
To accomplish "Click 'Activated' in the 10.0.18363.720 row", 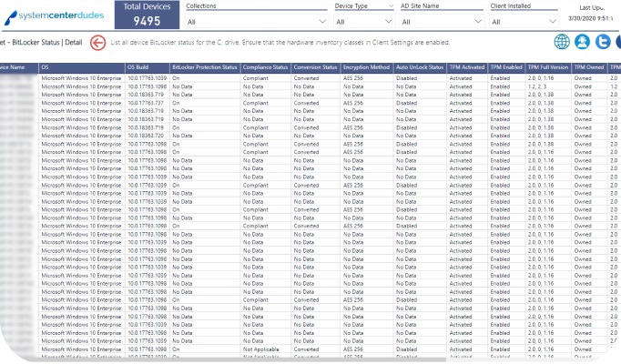I will 460,136.
